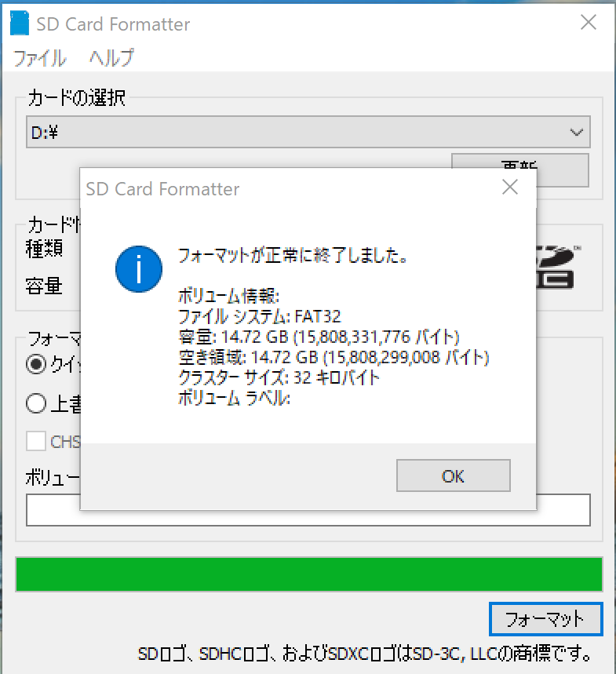Click the blue information icon in dialog
The width and height of the screenshot is (616, 674).
click(x=139, y=269)
